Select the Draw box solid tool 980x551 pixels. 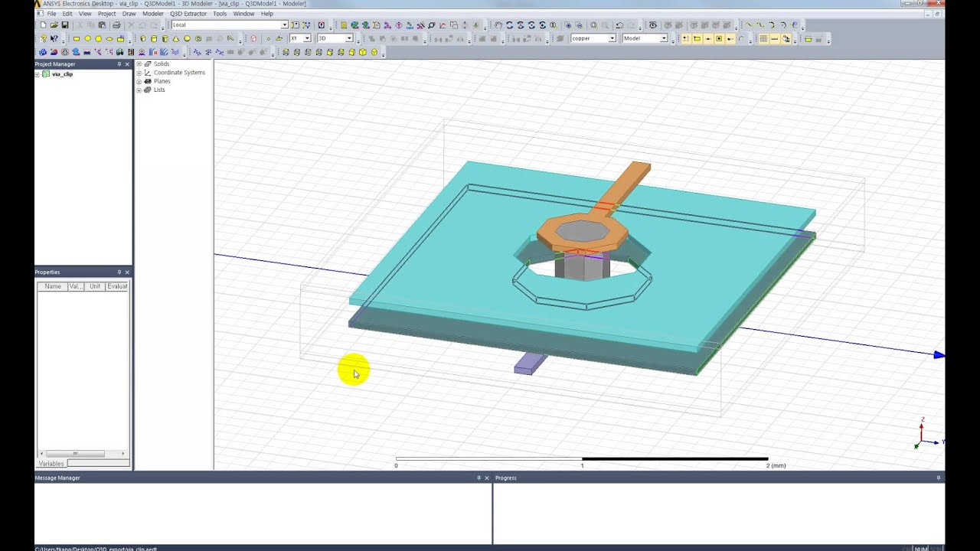tap(142, 38)
